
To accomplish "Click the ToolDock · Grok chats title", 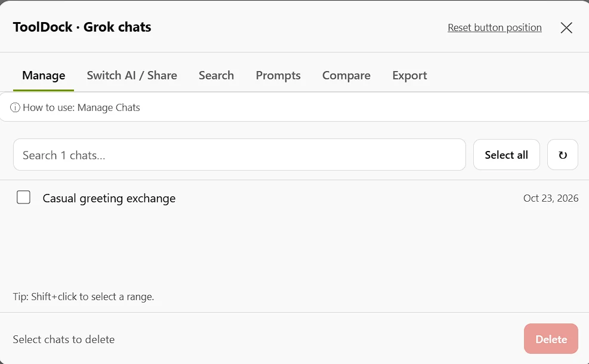I will tap(82, 27).
